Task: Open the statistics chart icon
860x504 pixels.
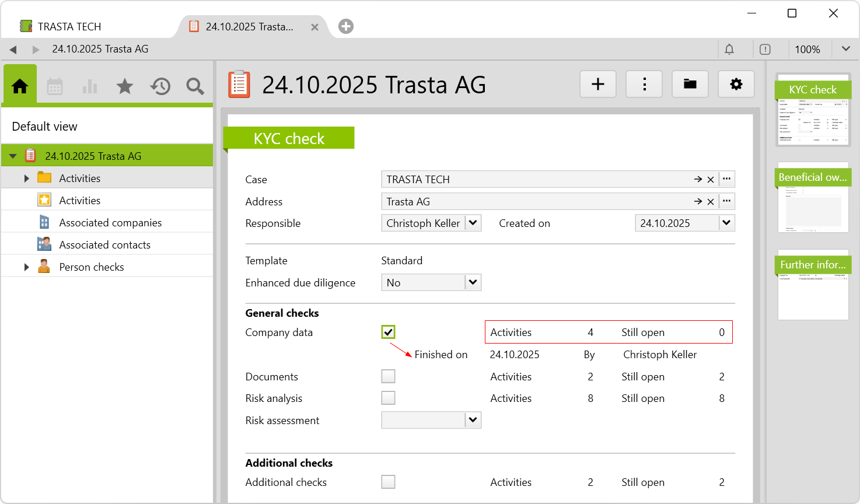Action: click(x=90, y=87)
